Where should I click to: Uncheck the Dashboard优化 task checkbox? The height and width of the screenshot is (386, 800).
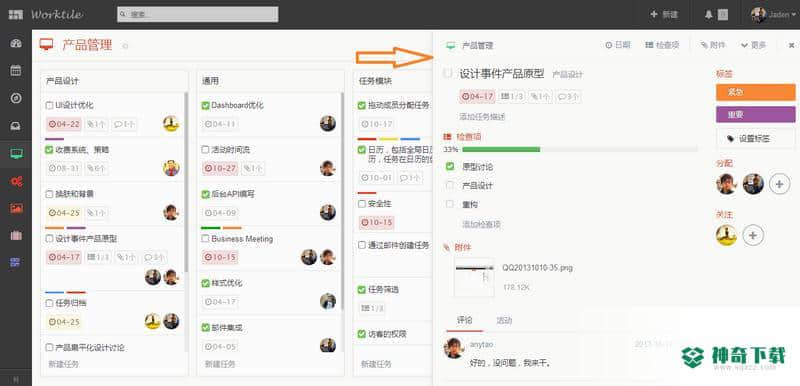point(206,106)
